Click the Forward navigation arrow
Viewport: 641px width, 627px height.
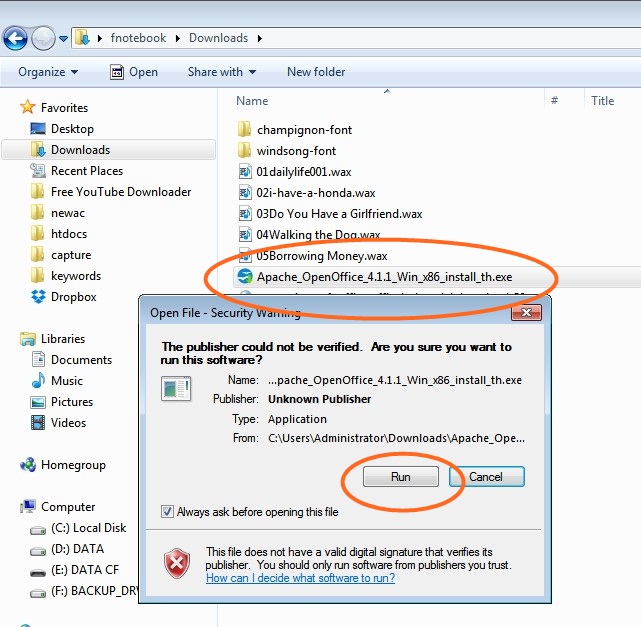43,38
